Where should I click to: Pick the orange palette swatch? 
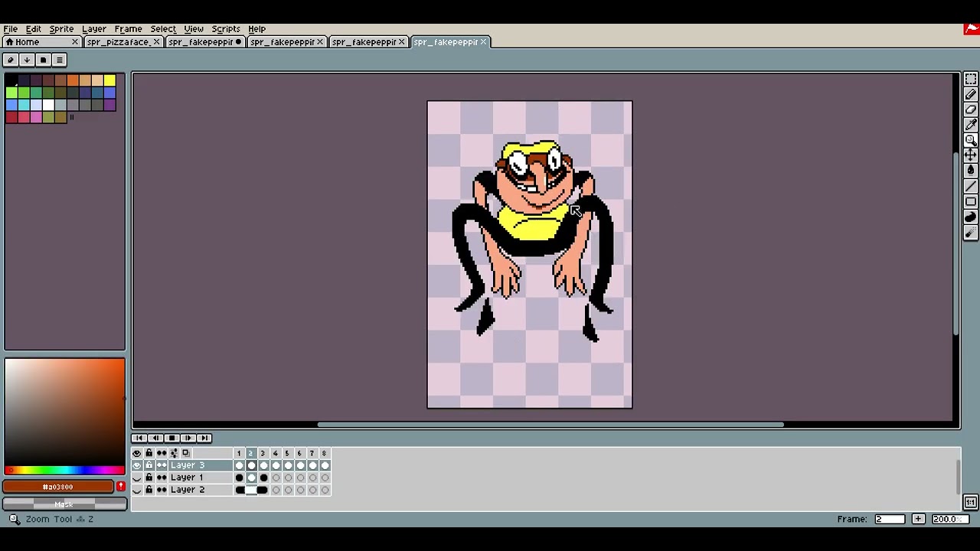point(73,80)
